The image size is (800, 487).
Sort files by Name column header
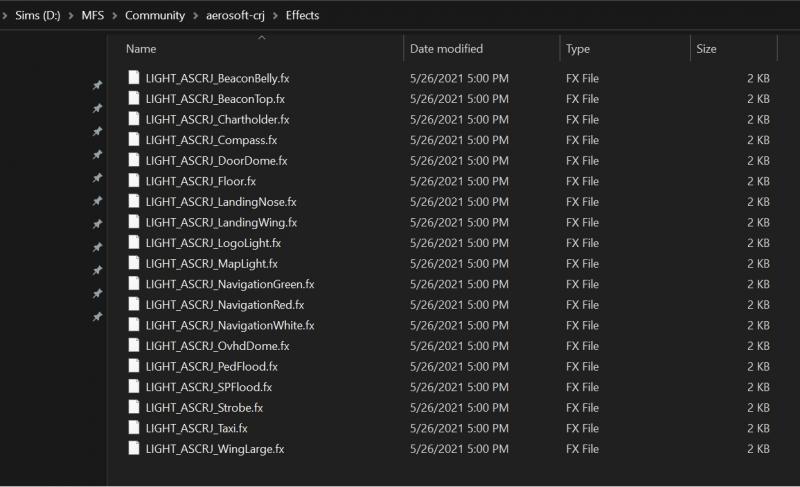click(x=141, y=49)
